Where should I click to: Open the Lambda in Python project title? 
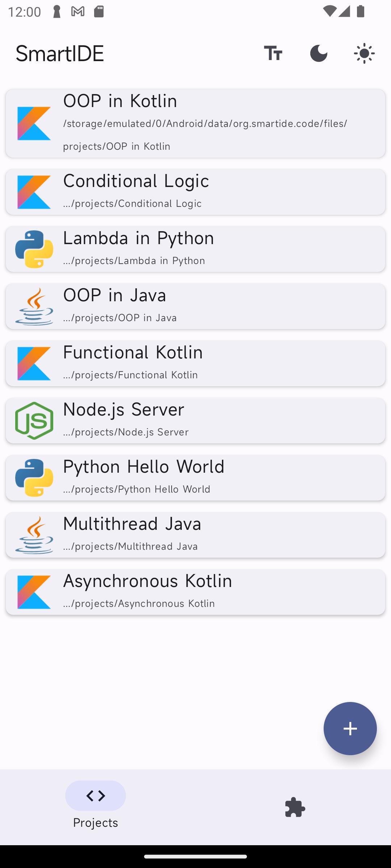tap(139, 238)
